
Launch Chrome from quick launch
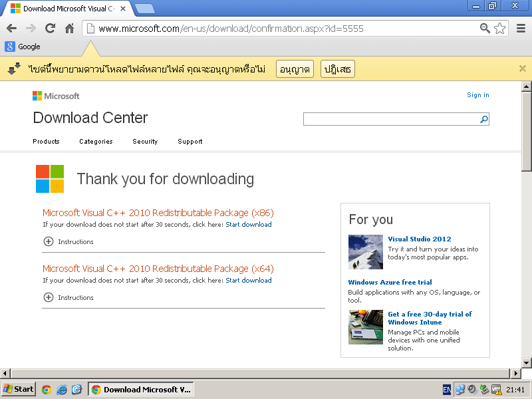click(x=47, y=390)
